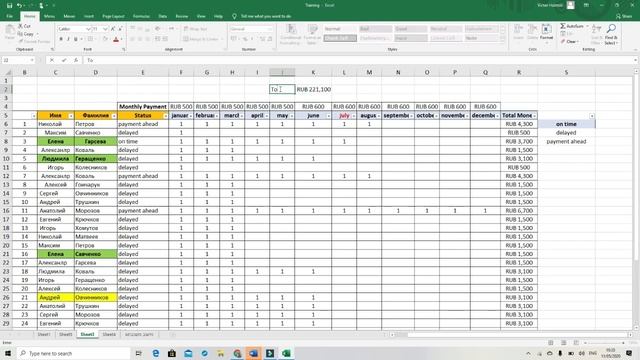Switch to the Review tab
This screenshot has height=360, width=640.
[x=182, y=16]
